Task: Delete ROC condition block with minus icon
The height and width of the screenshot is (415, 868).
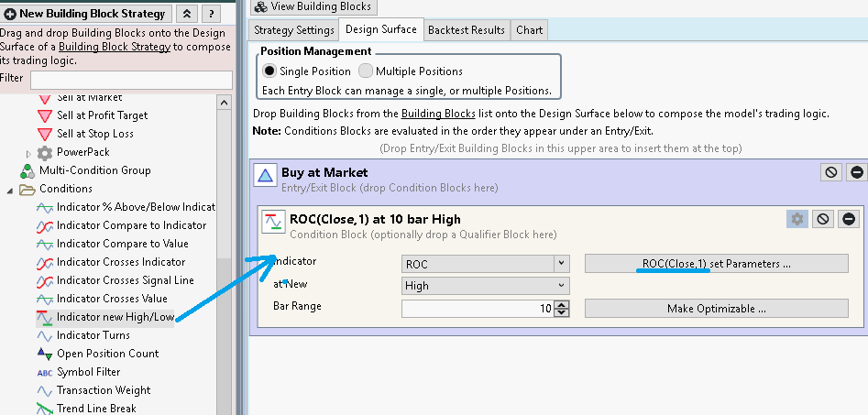Action: point(849,219)
